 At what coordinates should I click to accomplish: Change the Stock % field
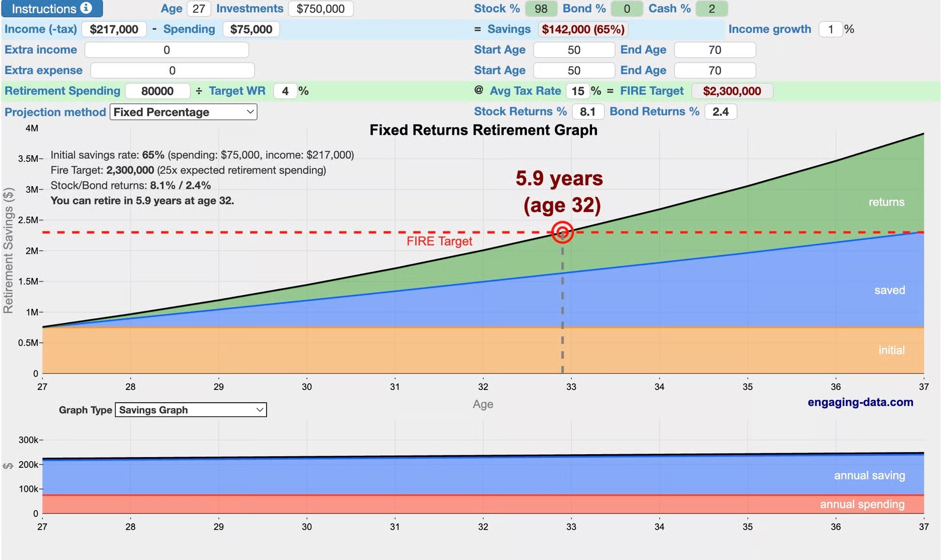[541, 9]
